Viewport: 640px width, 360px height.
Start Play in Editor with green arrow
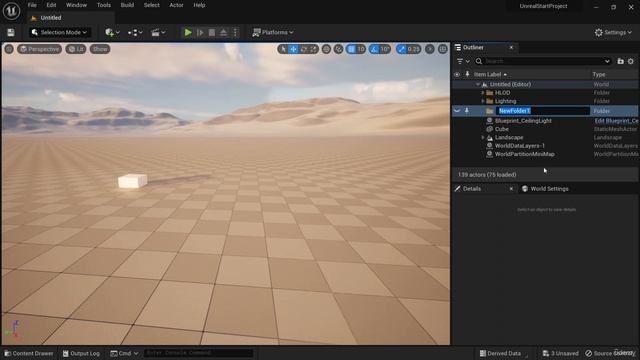pos(188,32)
